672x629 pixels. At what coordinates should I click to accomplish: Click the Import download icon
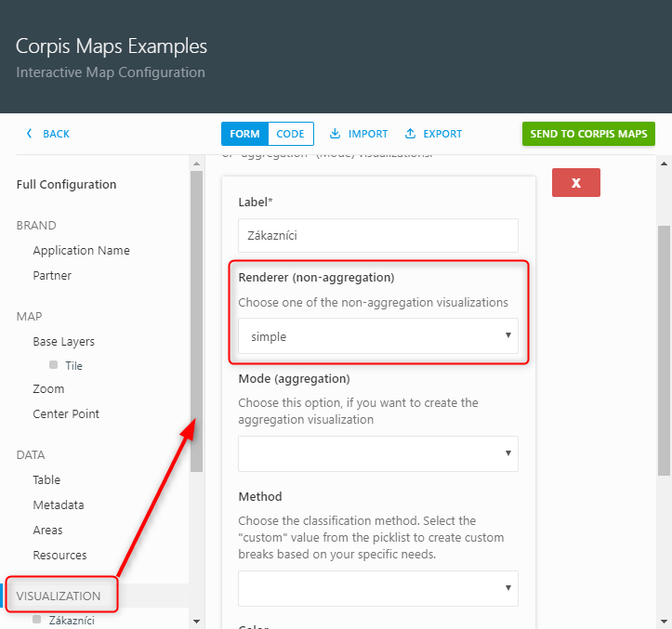(335, 134)
